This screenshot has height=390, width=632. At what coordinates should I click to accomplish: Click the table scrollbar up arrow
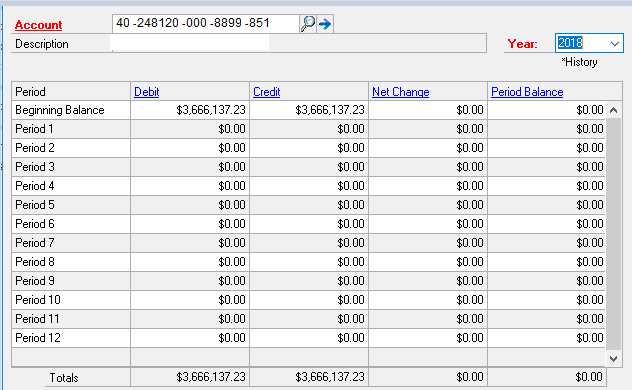[x=613, y=110]
